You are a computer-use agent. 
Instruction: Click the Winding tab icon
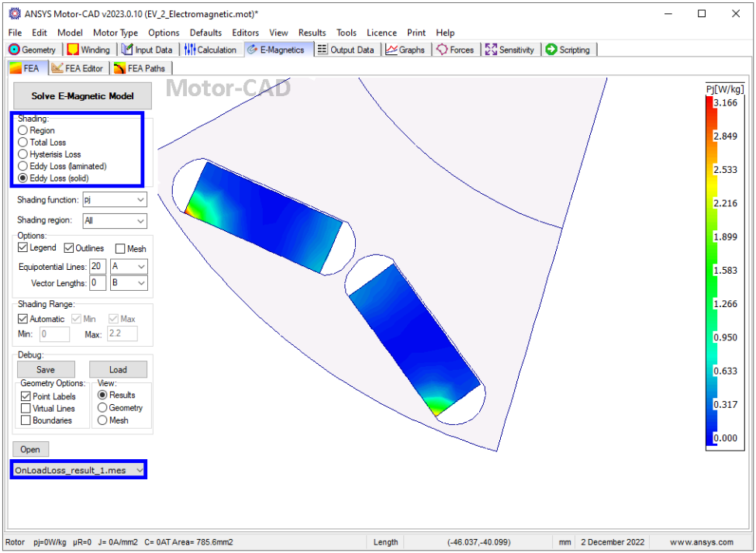pos(73,50)
